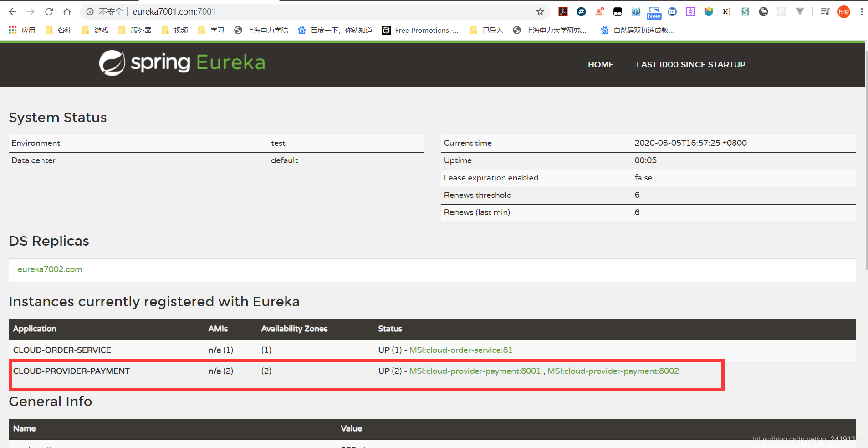Open the eureka7002.com replica link
The image size is (868, 448).
point(50,269)
